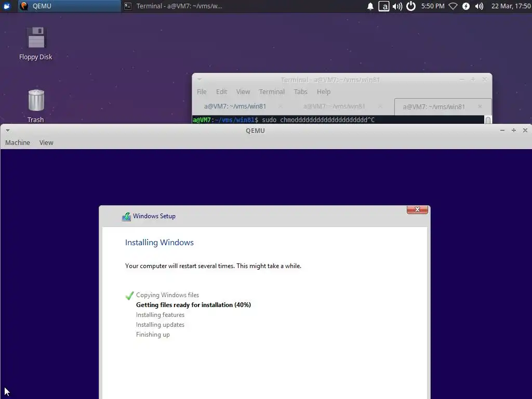Open the Terminal window's View menu

[x=243, y=91]
